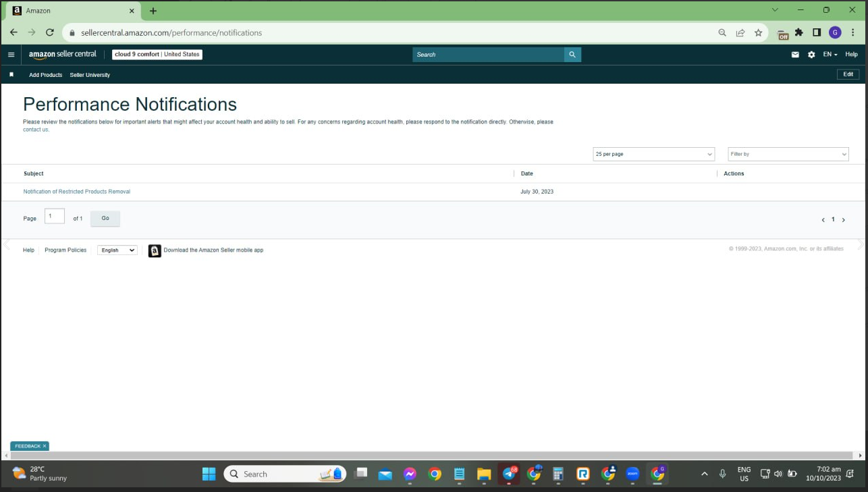Go back with the browser back arrow
Screen dimensions: 868x492
click(13, 32)
